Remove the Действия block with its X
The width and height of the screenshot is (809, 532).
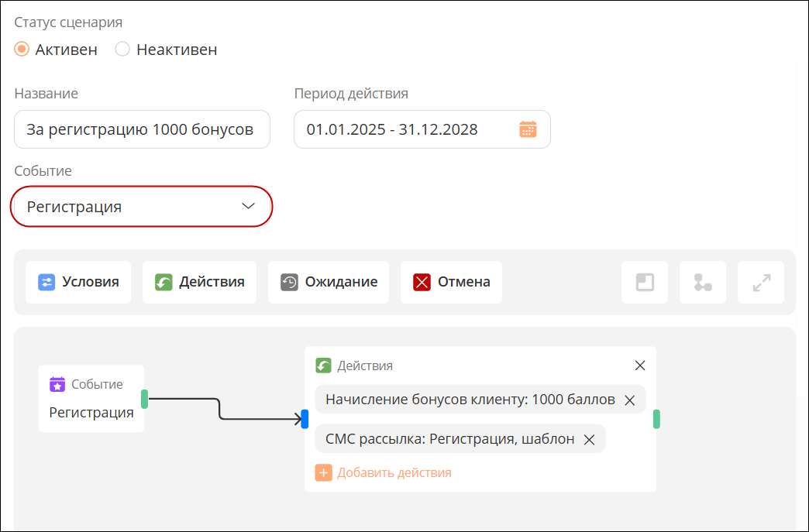tap(640, 366)
